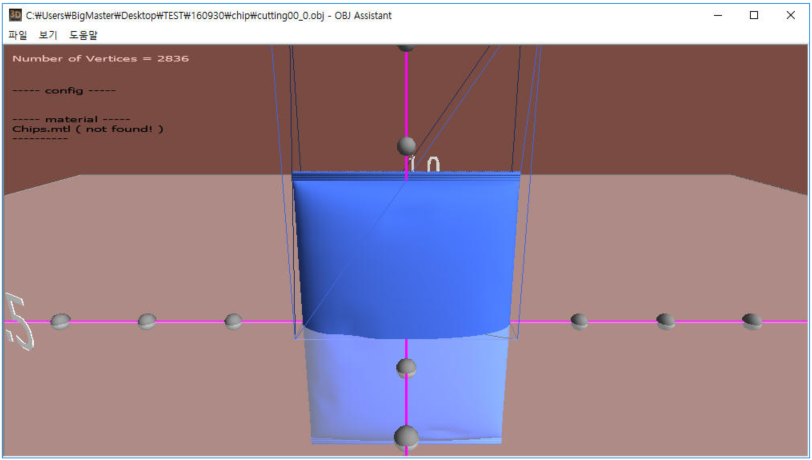Click the leftmost gray sphere on horizontal axis
The image size is (812, 460).
[60, 321]
